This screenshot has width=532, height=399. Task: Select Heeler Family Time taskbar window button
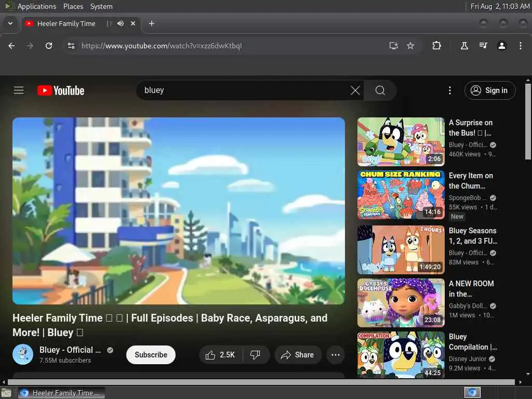click(61, 393)
